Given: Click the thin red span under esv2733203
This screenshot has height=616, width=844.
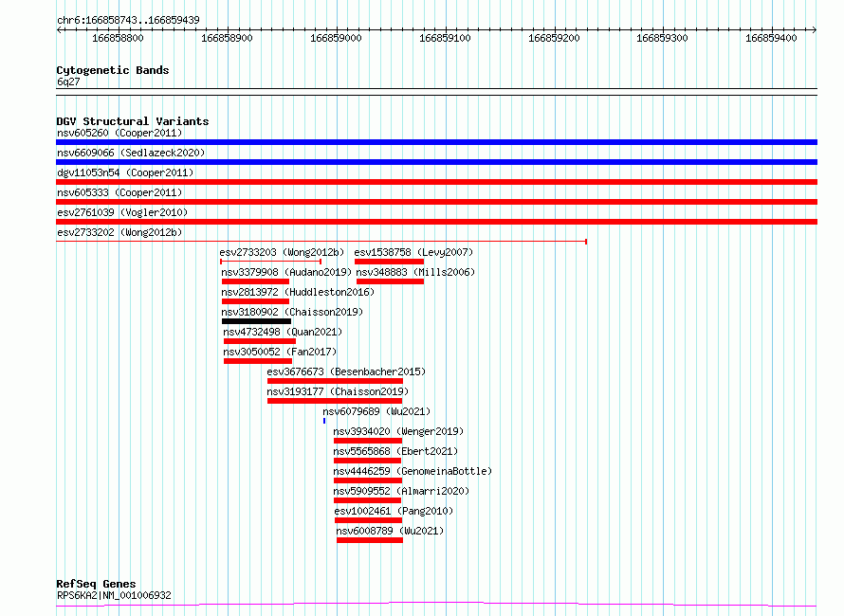Looking at the screenshot, I should pos(271,262).
